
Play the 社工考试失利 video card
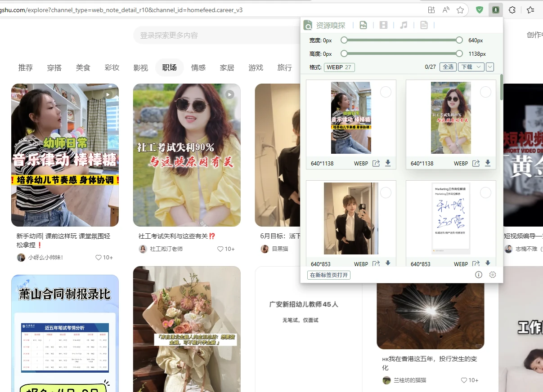click(230, 94)
